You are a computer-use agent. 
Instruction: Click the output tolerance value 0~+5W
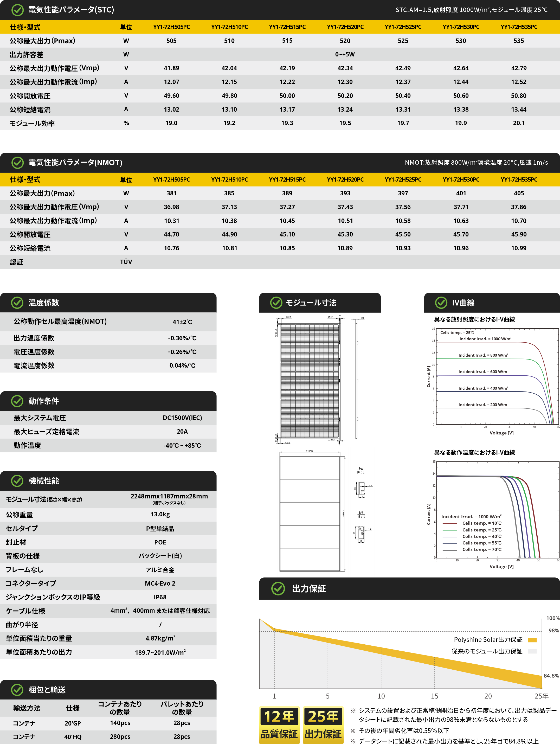[345, 54]
